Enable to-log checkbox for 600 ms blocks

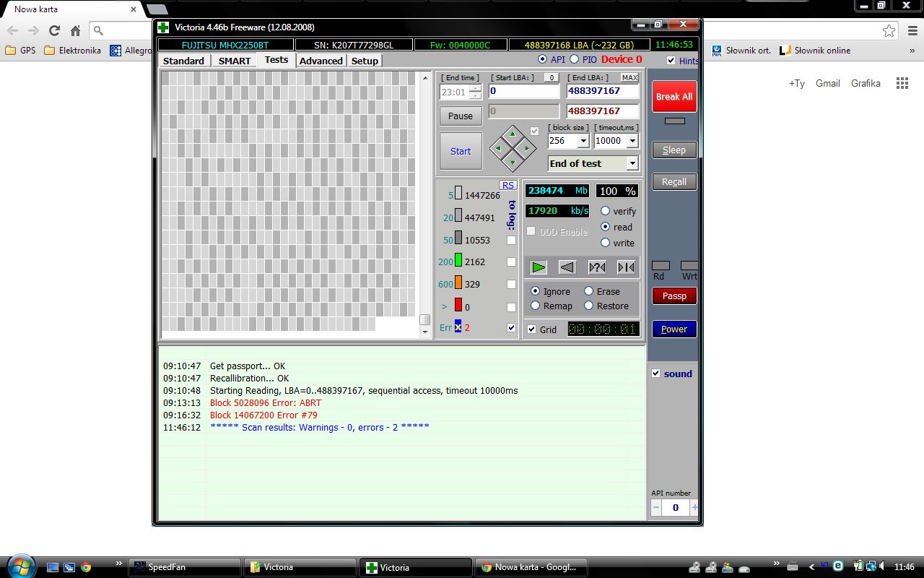[x=512, y=284]
